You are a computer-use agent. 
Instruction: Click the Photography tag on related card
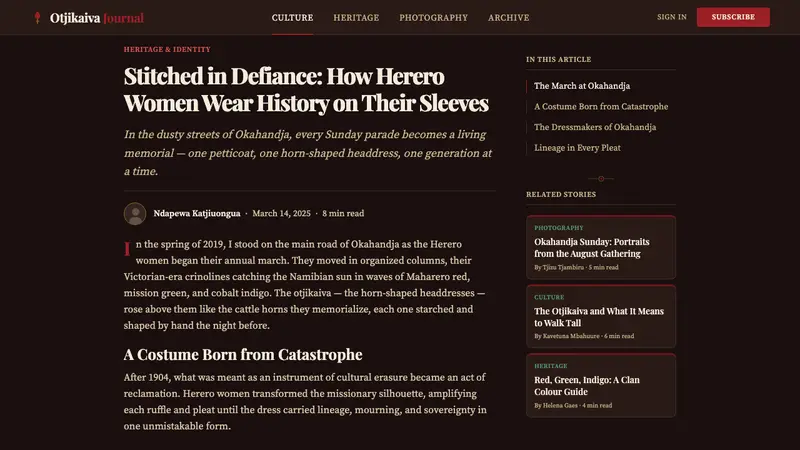(559, 228)
